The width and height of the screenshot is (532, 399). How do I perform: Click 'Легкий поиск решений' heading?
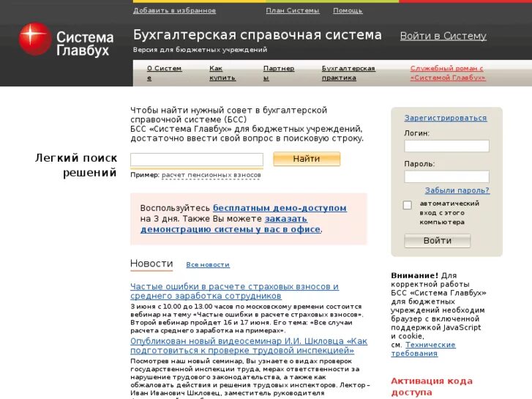[x=76, y=165]
